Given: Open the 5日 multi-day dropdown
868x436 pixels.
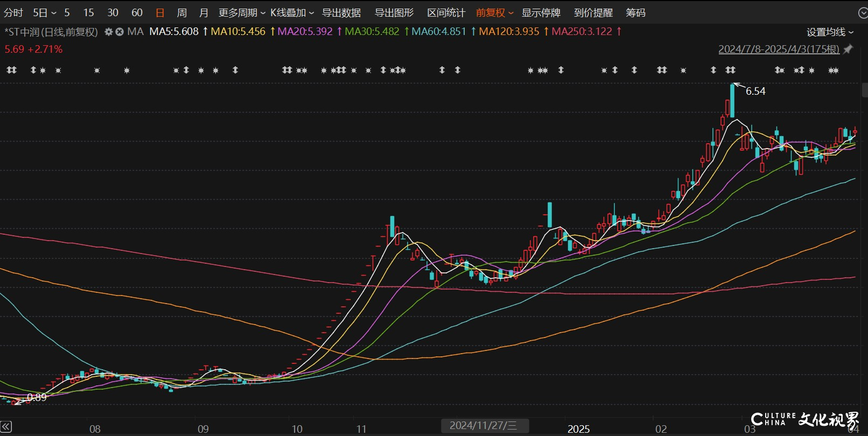Looking at the screenshot, I should coord(45,12).
